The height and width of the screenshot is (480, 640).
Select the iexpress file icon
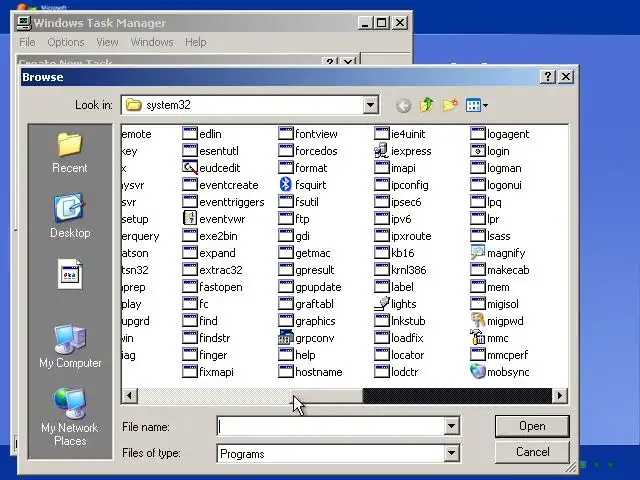coord(382,151)
